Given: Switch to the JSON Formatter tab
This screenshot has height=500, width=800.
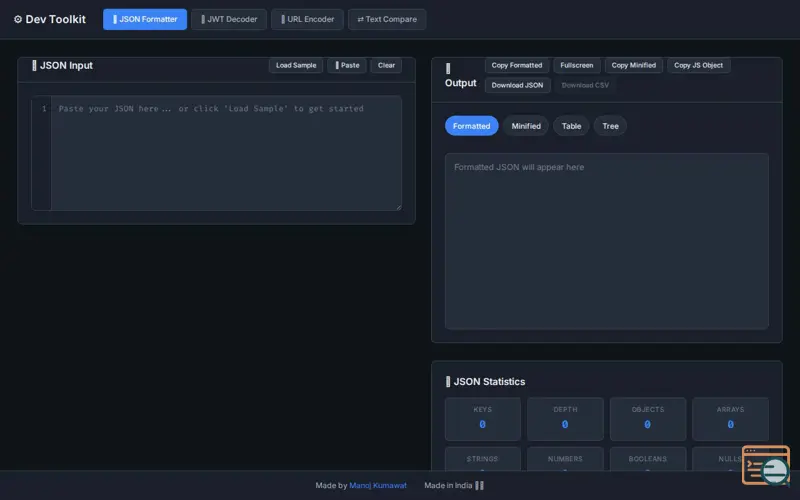Looking at the screenshot, I should coord(145,19).
